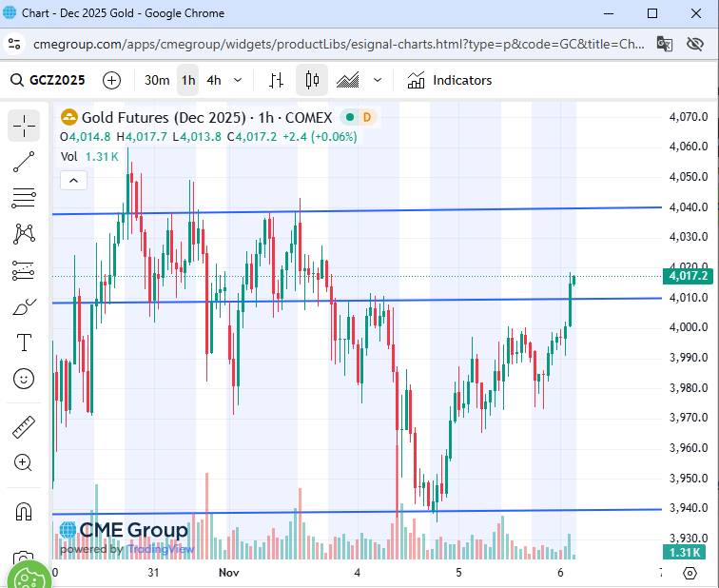
Task: Select the brush drawing tool
Action: pyautogui.click(x=24, y=306)
